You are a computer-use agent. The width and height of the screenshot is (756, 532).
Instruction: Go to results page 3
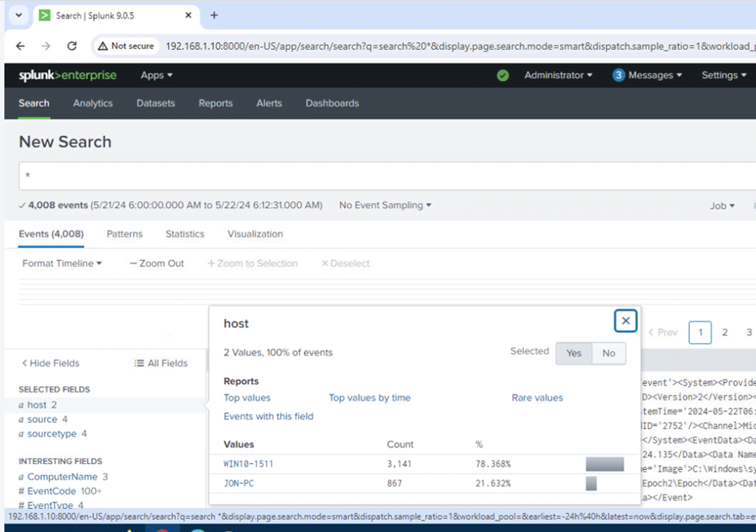pyautogui.click(x=749, y=332)
